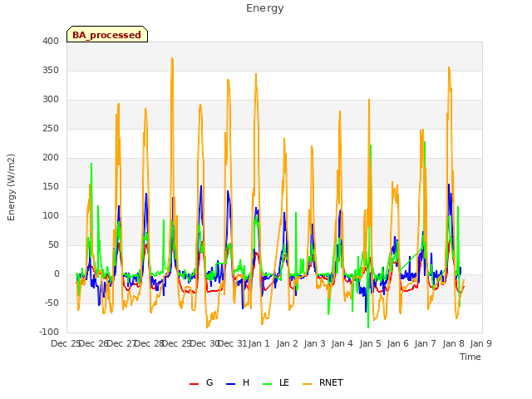
Task: Click the 'Jan 1' x-axis tick label
Action: (x=259, y=343)
